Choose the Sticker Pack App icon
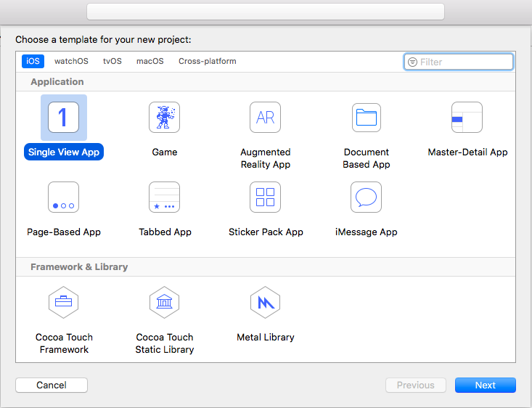Screen dimensions: 532x408 coord(265,197)
